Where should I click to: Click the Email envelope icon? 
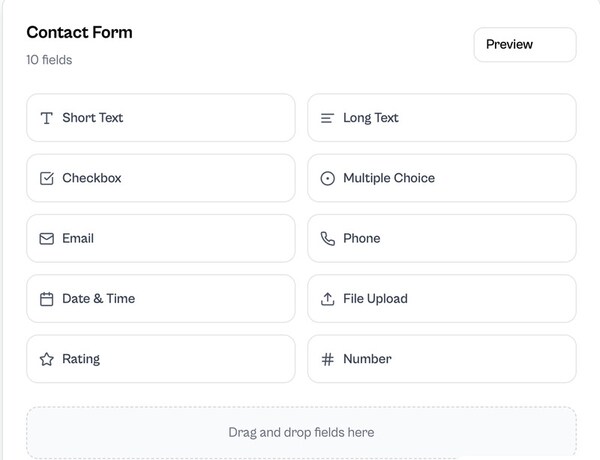pos(46,239)
